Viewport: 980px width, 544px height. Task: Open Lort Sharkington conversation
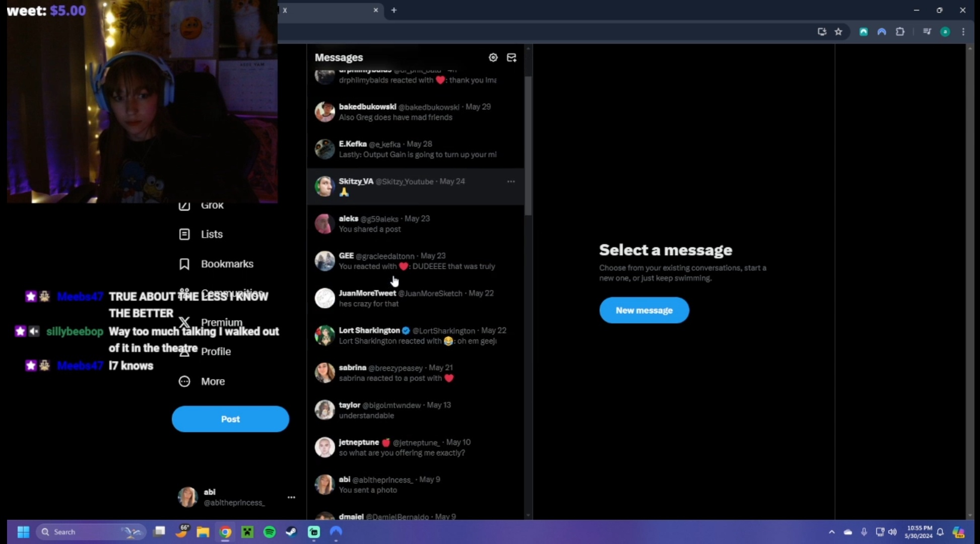pyautogui.click(x=415, y=335)
